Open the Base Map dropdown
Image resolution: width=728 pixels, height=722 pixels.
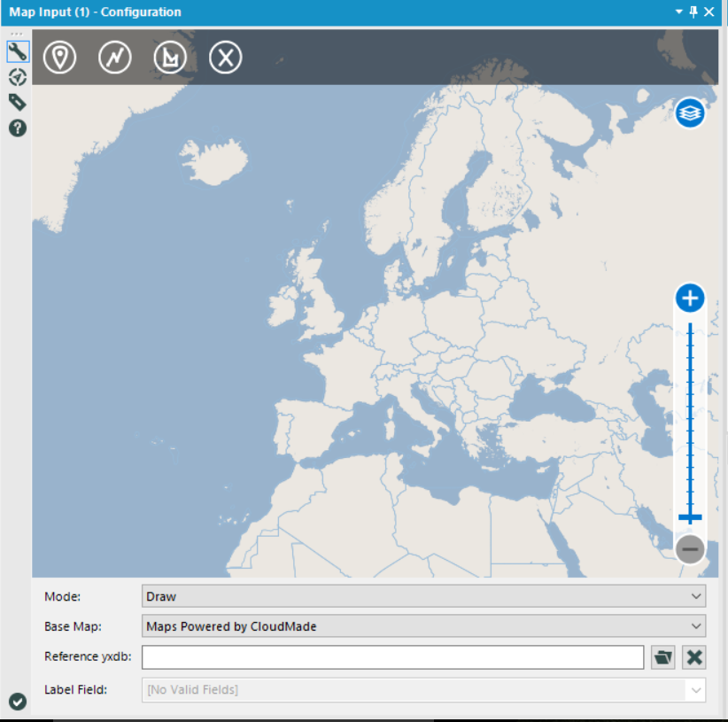(x=423, y=626)
